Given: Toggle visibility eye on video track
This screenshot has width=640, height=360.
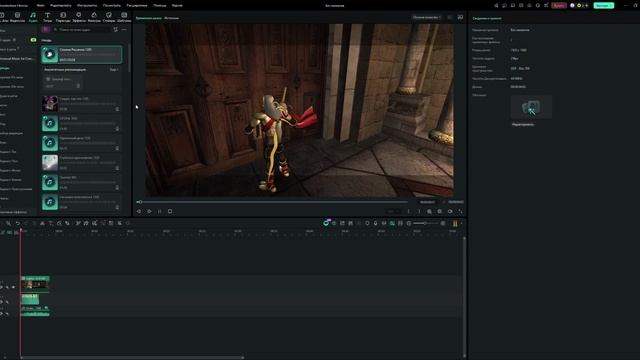Looking at the screenshot, I should tap(1, 287).
